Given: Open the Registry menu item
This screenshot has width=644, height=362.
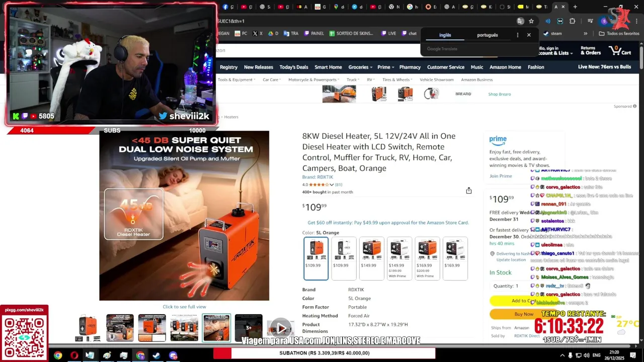Looking at the screenshot, I should click(228, 67).
